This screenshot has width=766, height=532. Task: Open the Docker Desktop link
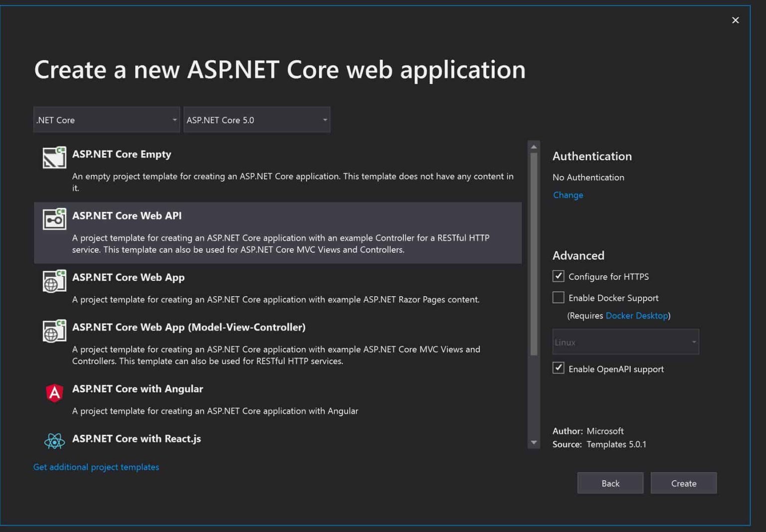pyautogui.click(x=636, y=316)
